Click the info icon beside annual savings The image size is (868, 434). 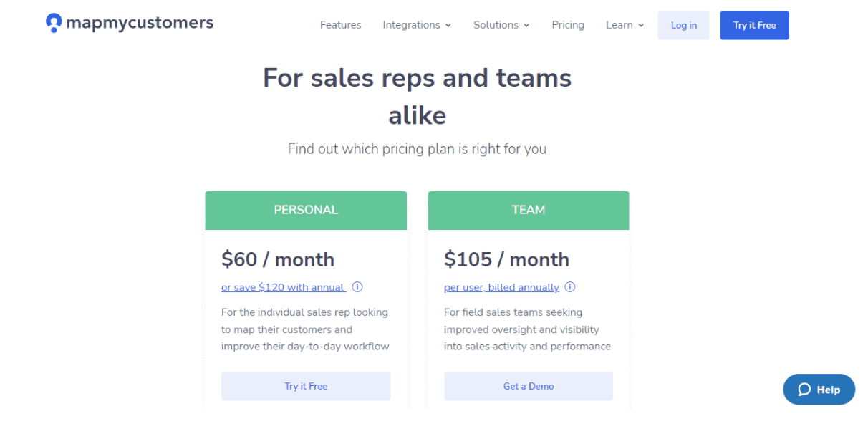coord(357,287)
